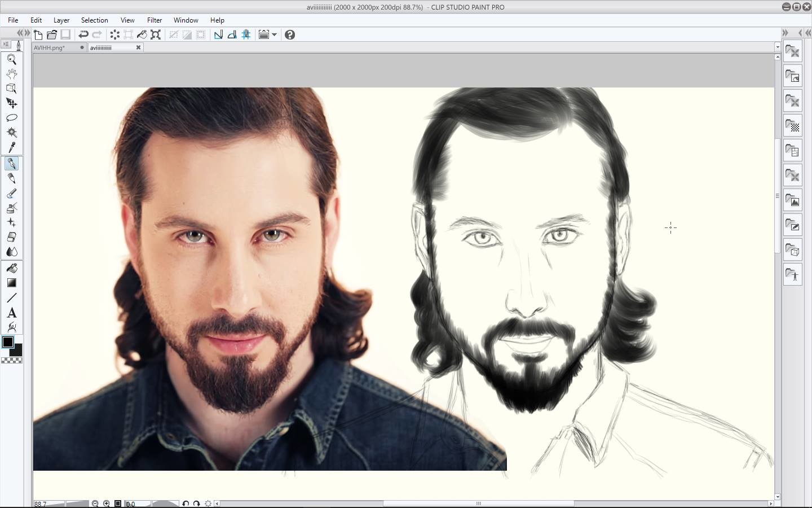The width and height of the screenshot is (812, 508).
Task: Close the aviiiiiiiiiii canvas tab
Action: 138,47
